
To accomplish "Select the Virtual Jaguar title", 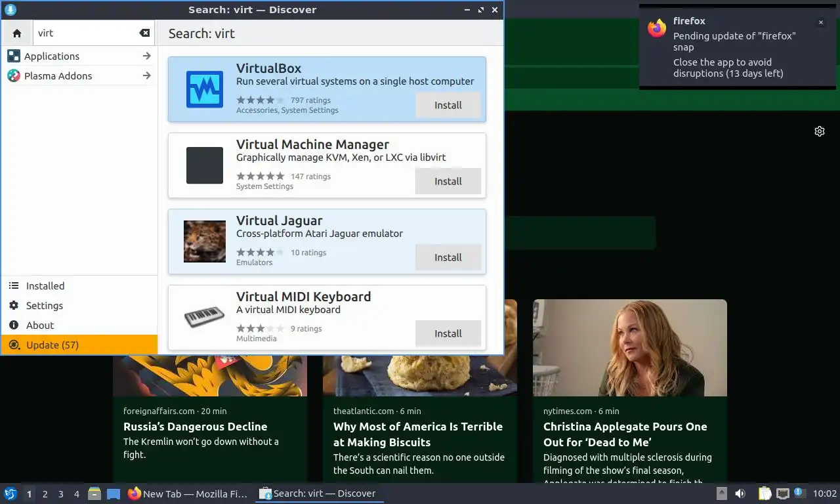I will click(280, 220).
